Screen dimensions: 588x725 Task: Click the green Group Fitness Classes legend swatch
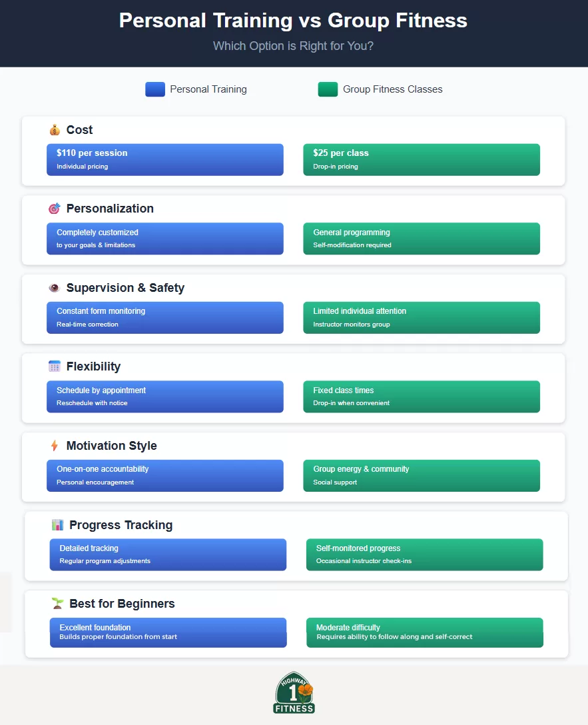click(328, 89)
